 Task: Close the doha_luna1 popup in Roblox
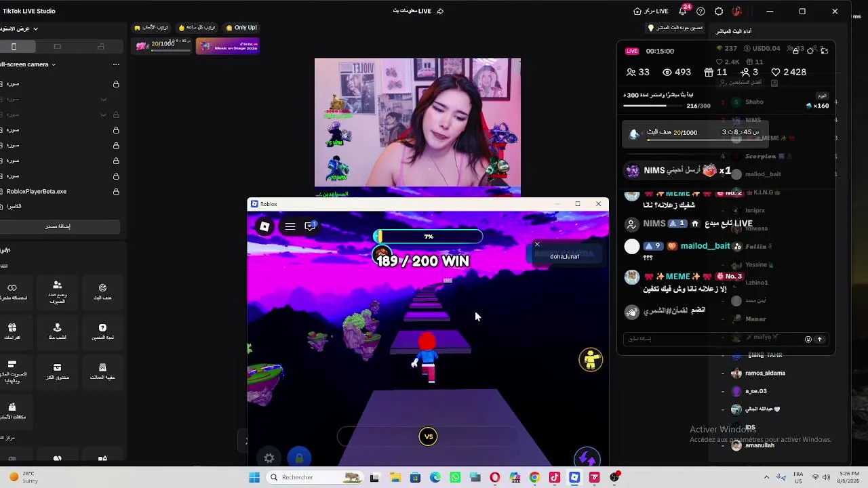coord(537,244)
